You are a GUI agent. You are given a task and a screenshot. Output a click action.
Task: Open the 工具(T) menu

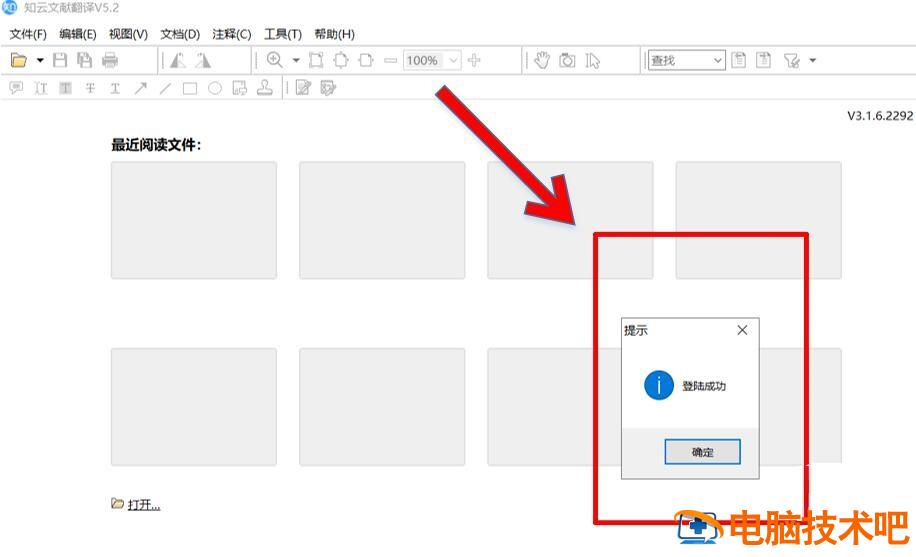[283, 34]
